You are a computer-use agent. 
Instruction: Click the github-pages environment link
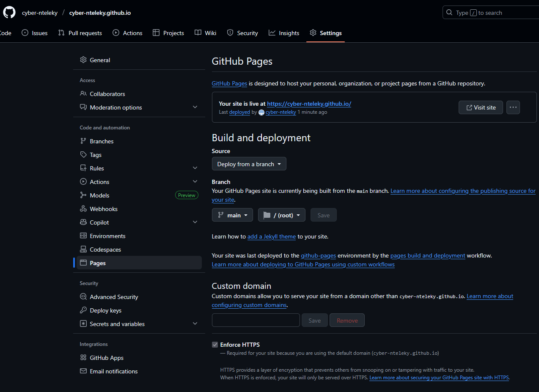point(319,256)
